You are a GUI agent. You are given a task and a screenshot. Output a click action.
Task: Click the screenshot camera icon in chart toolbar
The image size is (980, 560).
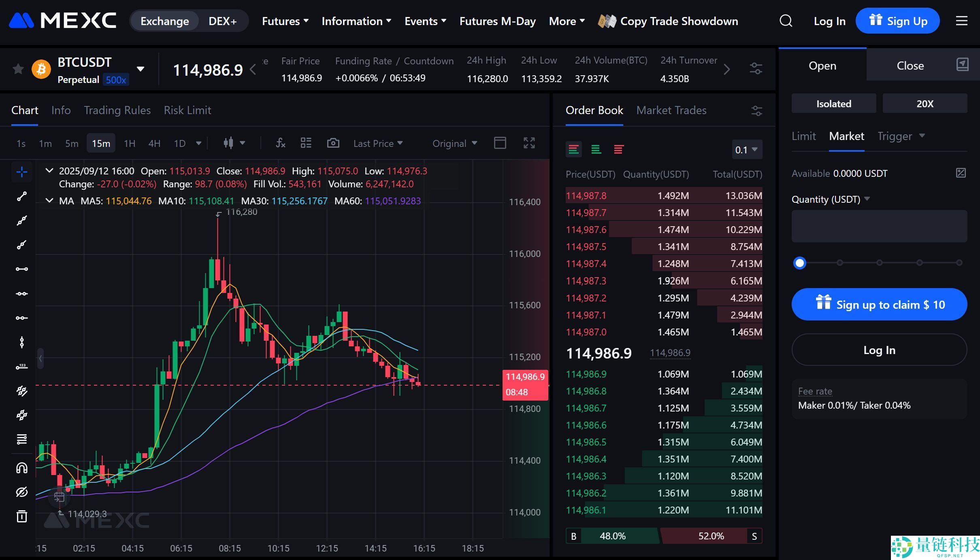[333, 143]
